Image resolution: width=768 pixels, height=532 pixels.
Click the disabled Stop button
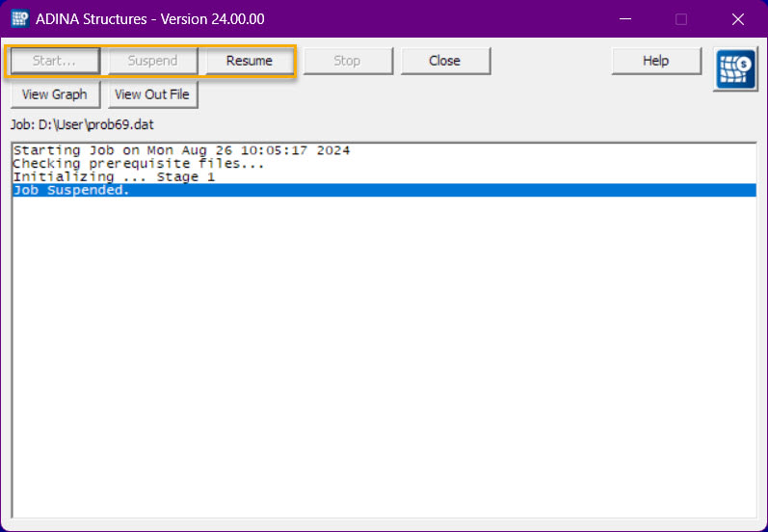(347, 61)
